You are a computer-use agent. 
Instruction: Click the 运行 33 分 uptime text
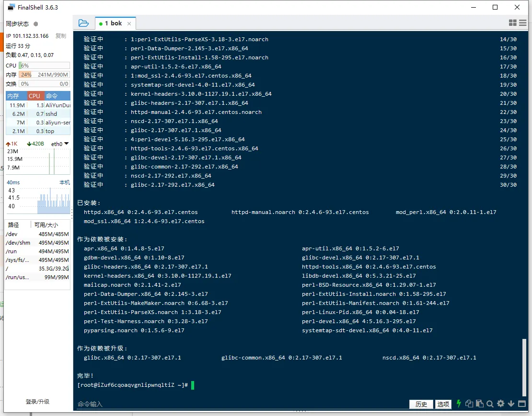tap(18, 46)
